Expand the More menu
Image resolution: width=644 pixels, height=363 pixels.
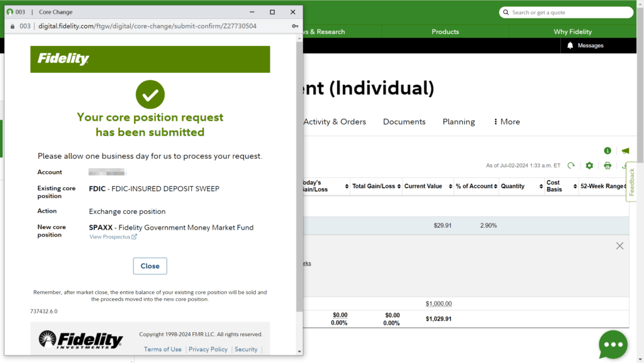[507, 121]
